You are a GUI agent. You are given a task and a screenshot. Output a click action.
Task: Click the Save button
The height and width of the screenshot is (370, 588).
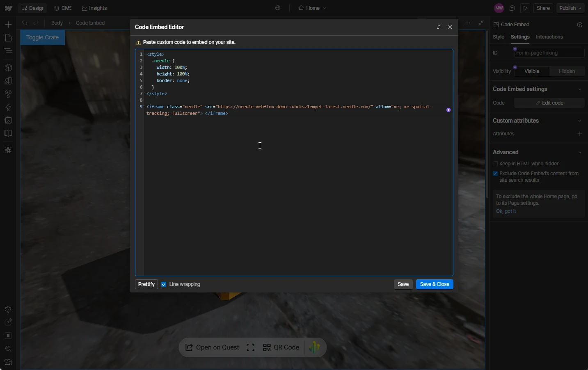pos(403,284)
